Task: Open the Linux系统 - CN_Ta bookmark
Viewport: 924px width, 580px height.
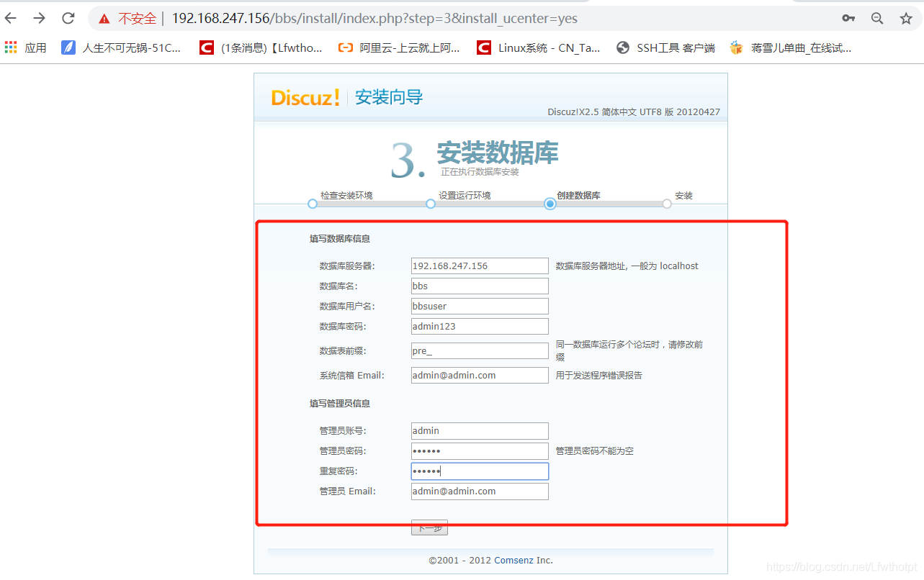Action: coord(538,47)
